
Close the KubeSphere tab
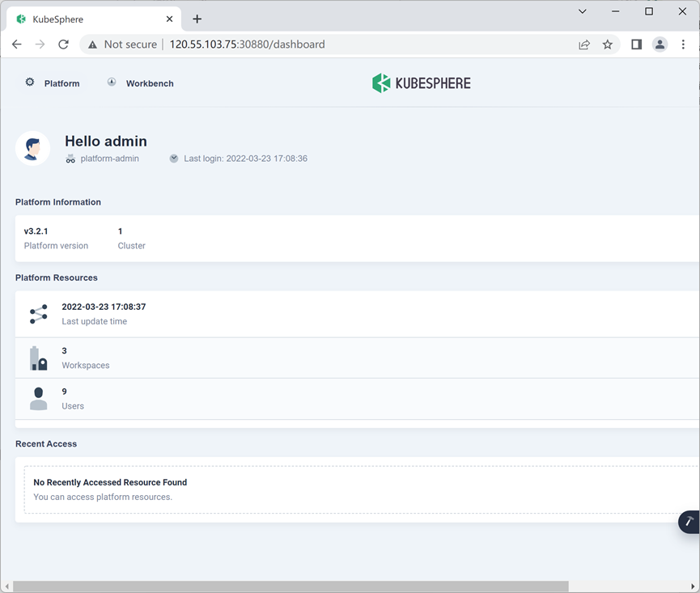click(169, 19)
